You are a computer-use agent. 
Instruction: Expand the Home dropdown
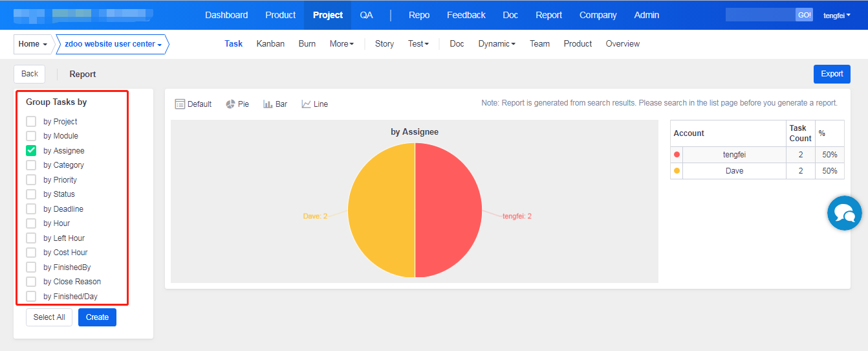point(32,44)
